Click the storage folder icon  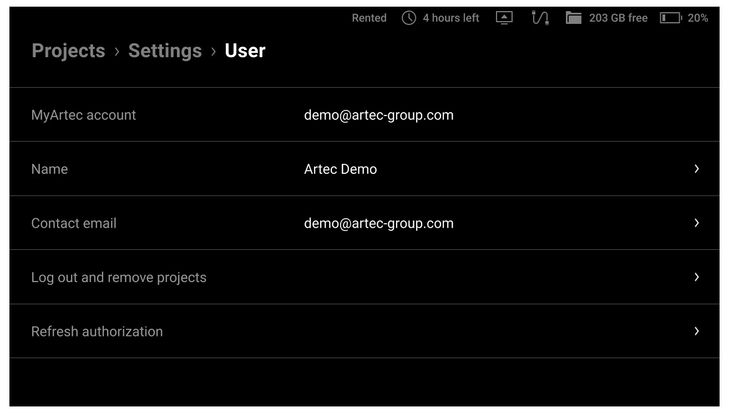coord(573,18)
